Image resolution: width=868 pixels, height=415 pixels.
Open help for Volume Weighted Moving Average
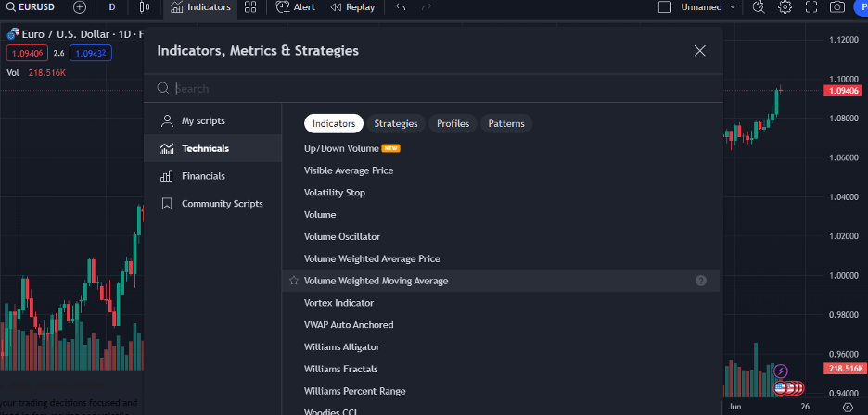click(701, 281)
